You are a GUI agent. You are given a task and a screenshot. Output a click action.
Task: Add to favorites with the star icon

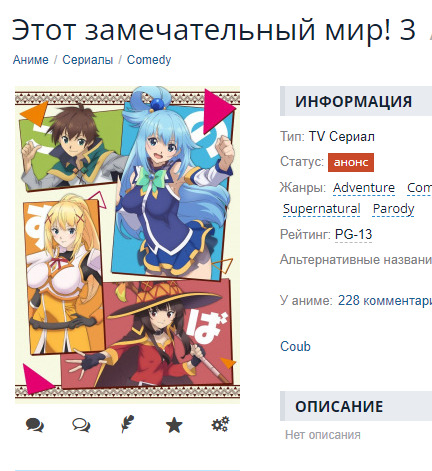[x=174, y=426]
